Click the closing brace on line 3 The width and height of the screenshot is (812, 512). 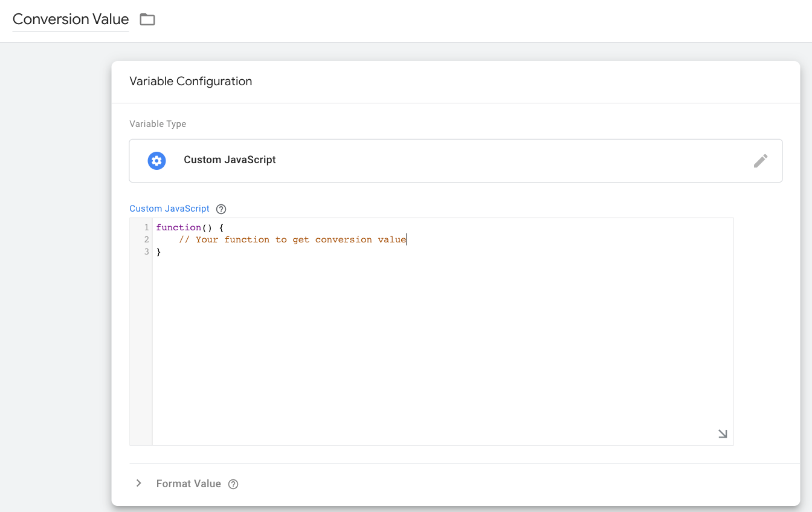coord(158,251)
